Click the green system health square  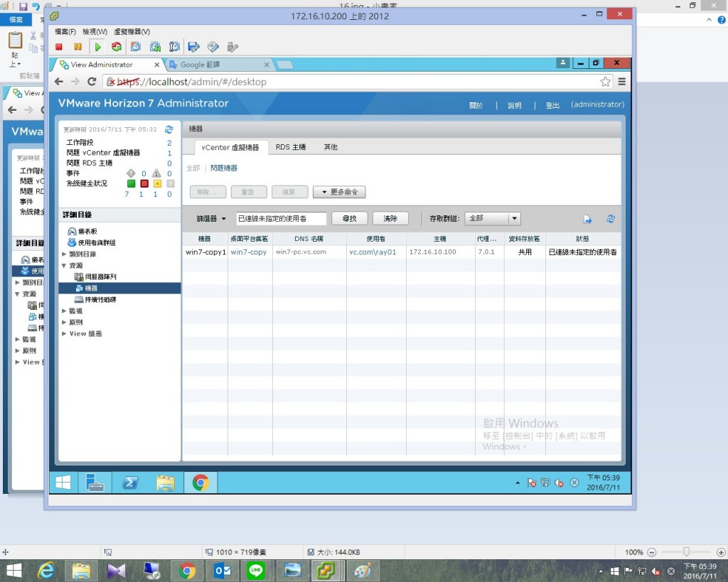[131, 183]
